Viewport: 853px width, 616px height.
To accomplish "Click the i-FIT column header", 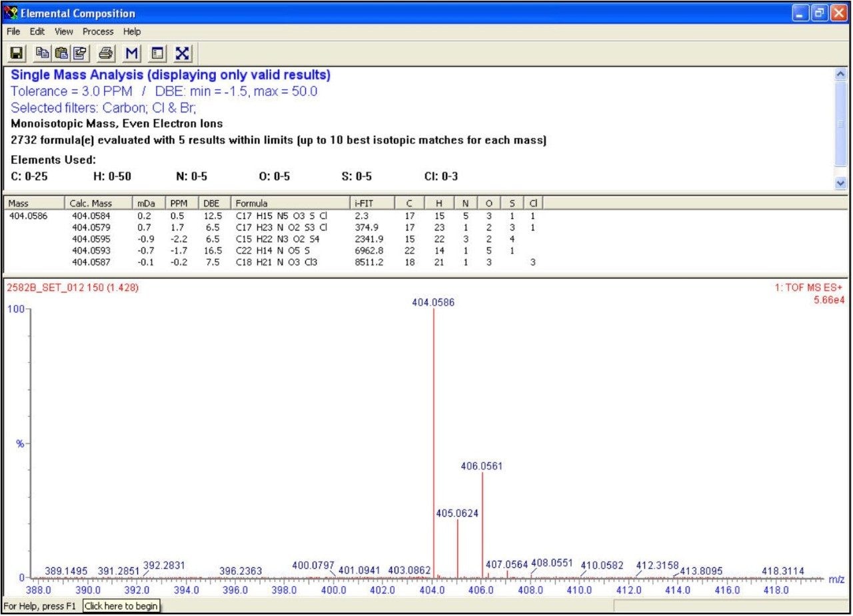I will [373, 203].
